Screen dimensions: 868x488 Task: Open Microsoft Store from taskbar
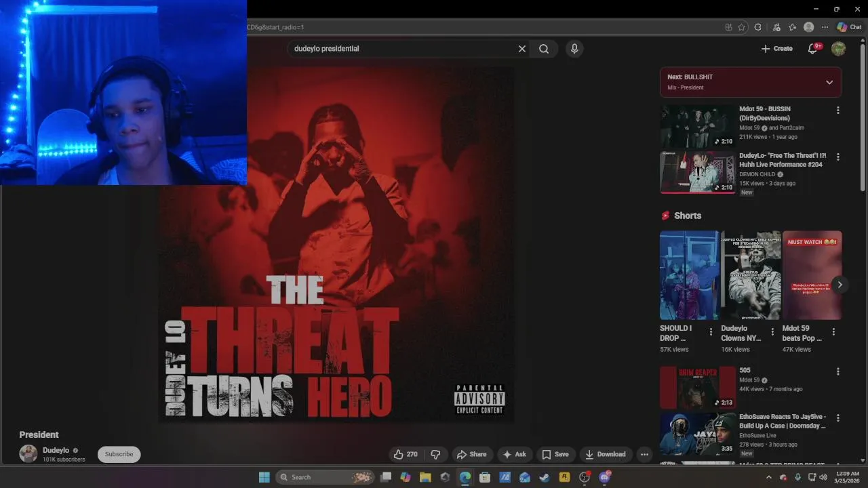[485, 477]
